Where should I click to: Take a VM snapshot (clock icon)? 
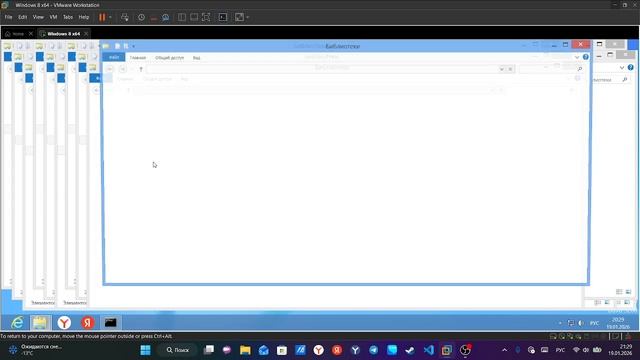141,17
